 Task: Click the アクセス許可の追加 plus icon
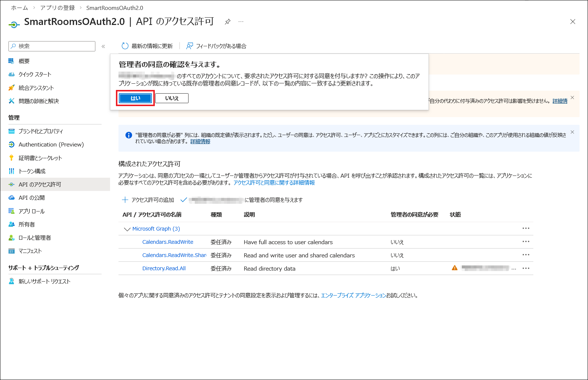point(125,200)
